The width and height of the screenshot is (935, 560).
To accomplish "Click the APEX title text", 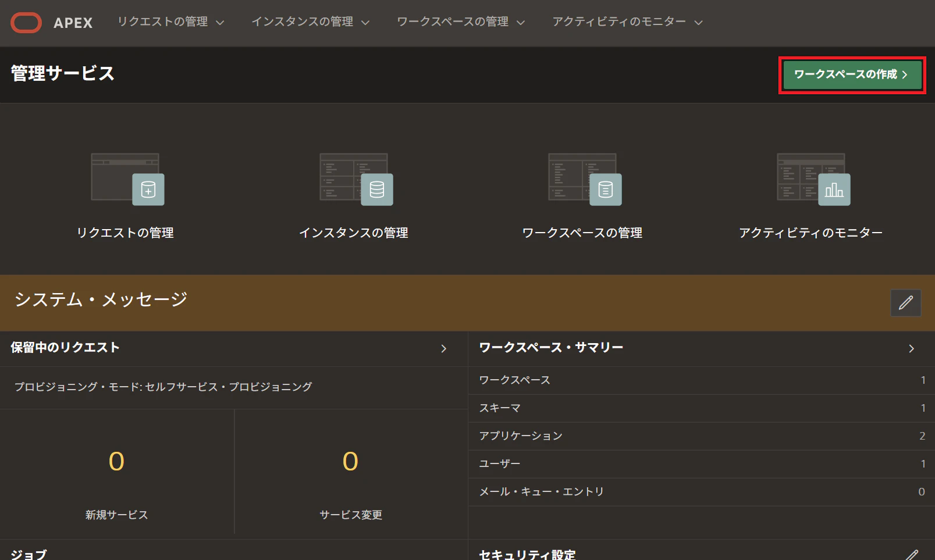I will pyautogui.click(x=73, y=23).
